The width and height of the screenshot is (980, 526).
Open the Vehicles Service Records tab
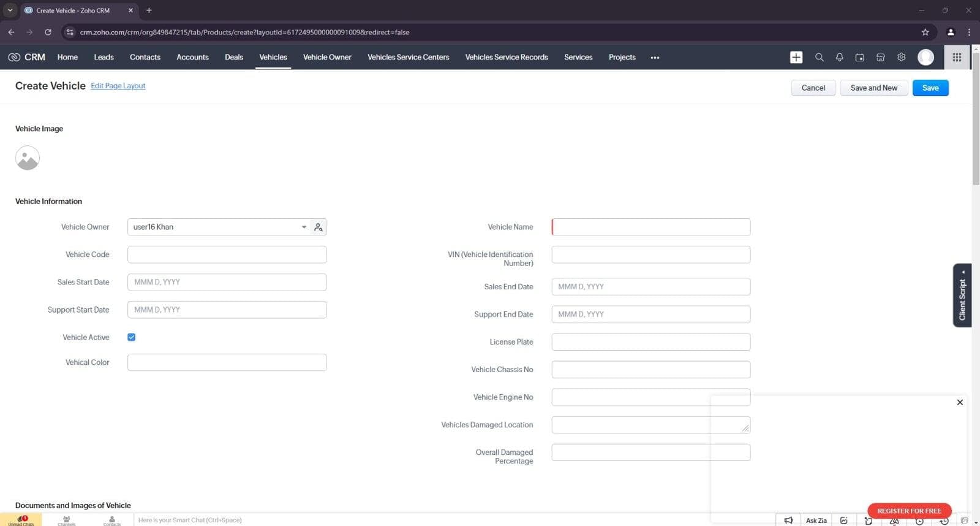click(506, 57)
